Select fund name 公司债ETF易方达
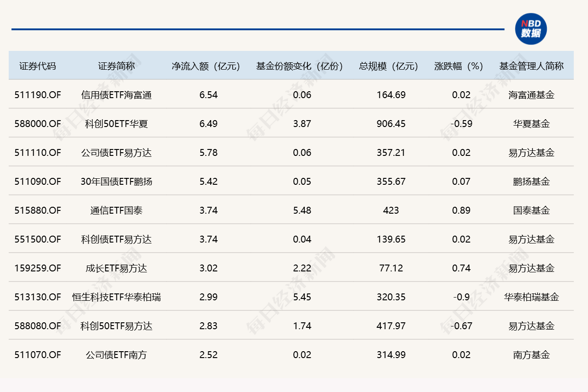The image size is (588, 392). (117, 153)
